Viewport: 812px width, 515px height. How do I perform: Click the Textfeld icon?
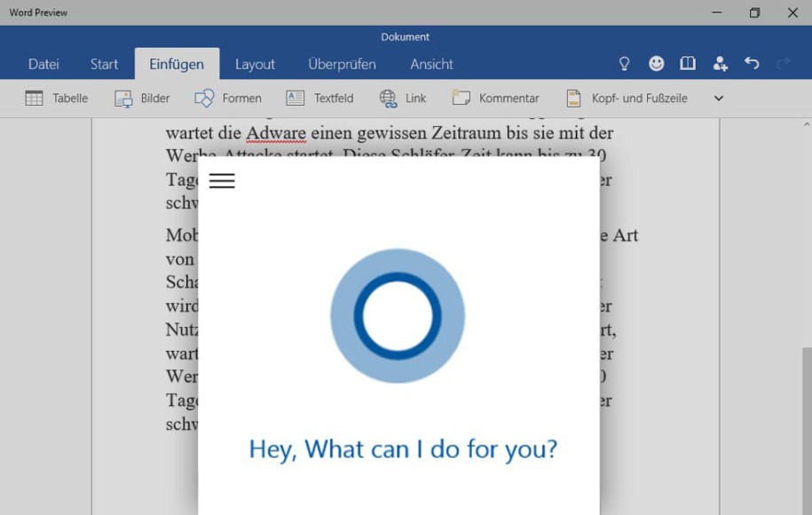(x=296, y=98)
